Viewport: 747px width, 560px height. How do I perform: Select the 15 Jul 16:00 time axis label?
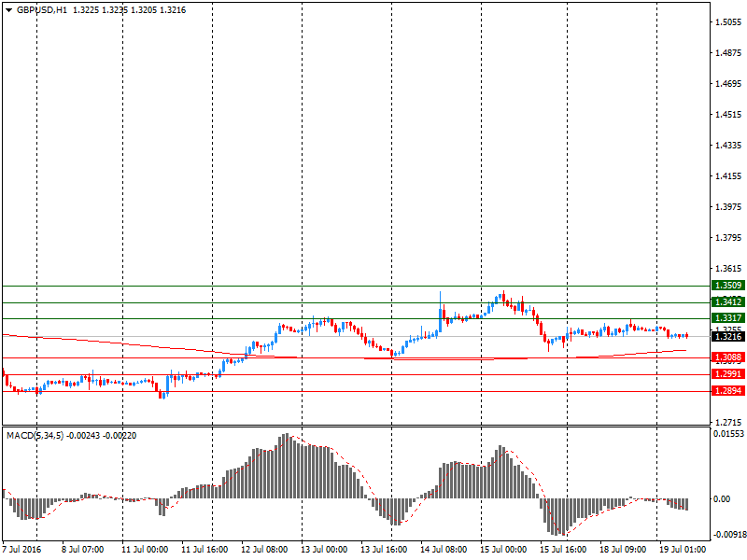563,550
